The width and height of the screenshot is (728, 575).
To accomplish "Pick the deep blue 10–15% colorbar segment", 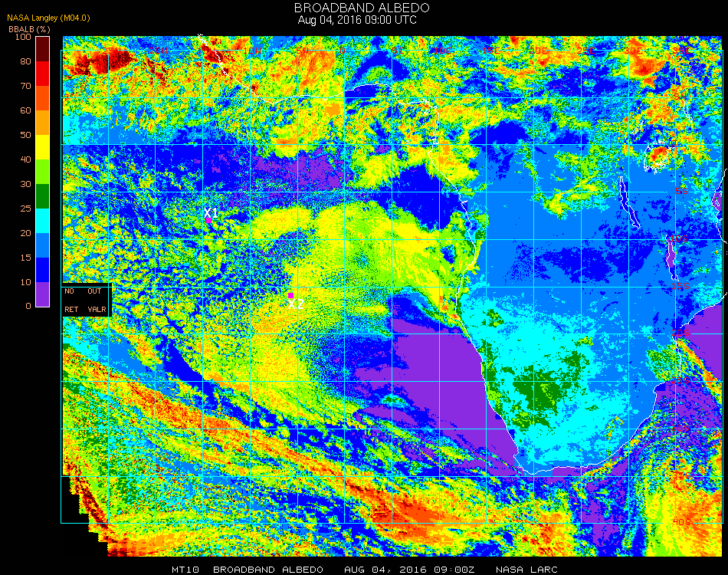I will [x=43, y=270].
